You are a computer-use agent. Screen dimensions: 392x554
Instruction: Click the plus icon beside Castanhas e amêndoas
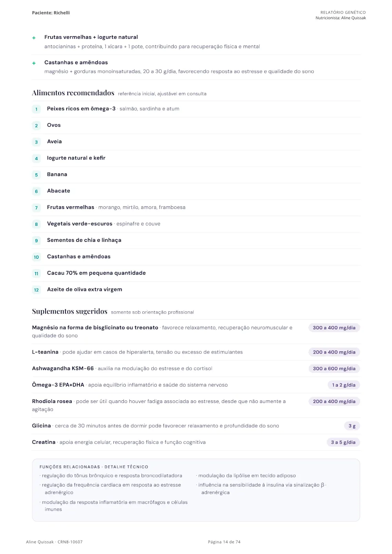click(x=34, y=63)
